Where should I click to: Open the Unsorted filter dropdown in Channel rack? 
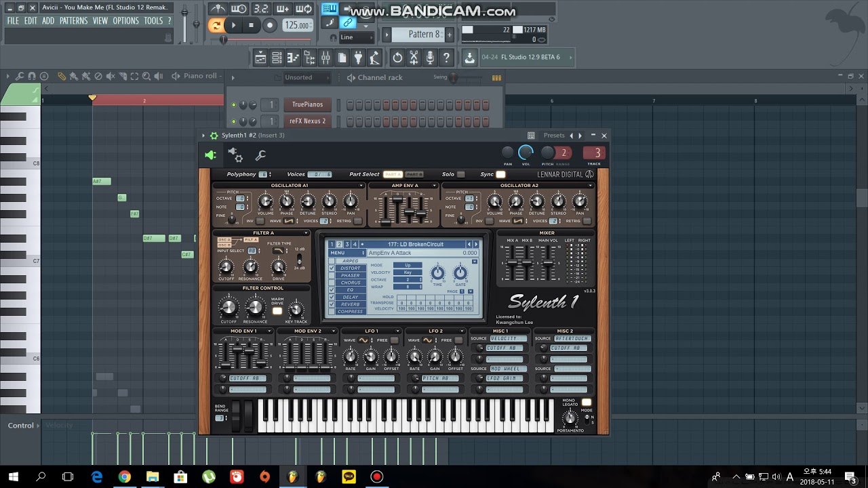pos(307,77)
